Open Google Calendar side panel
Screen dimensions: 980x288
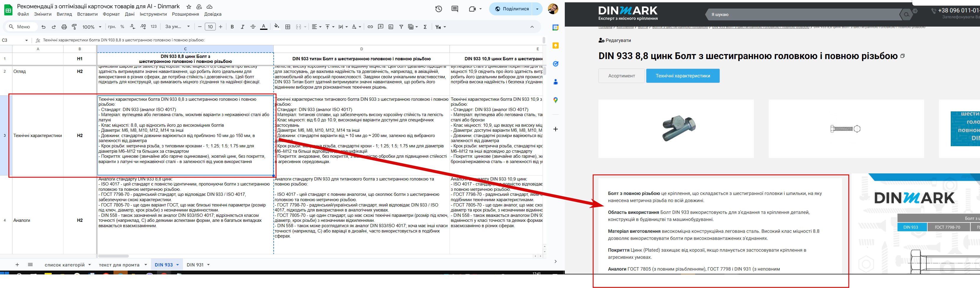point(555,27)
